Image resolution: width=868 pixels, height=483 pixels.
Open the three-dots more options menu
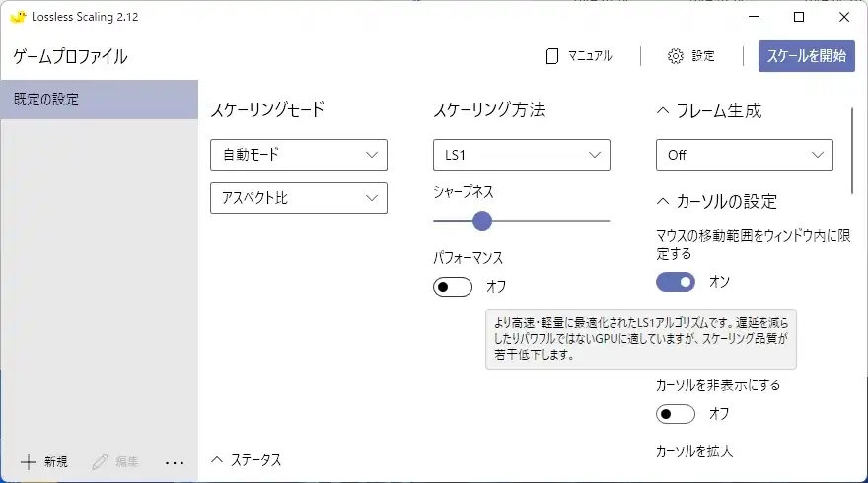175,461
